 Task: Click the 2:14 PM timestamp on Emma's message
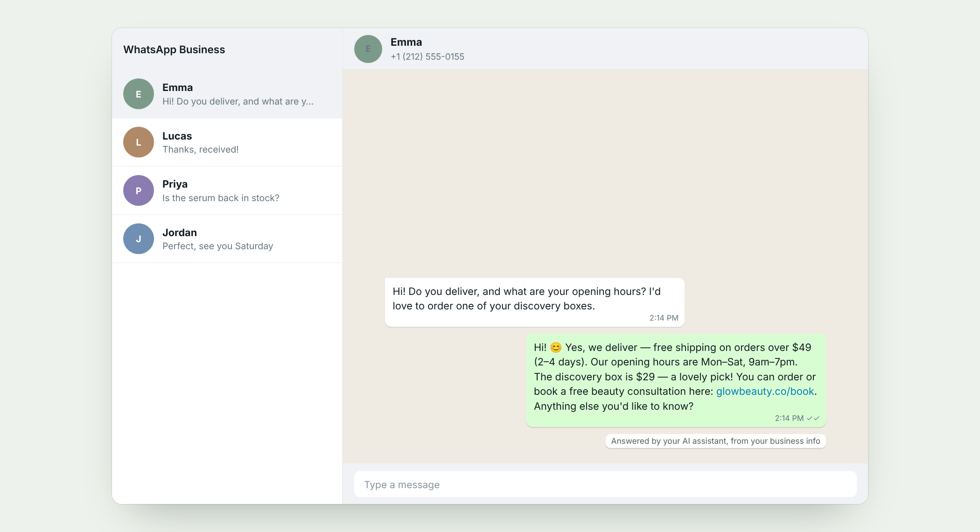(664, 318)
